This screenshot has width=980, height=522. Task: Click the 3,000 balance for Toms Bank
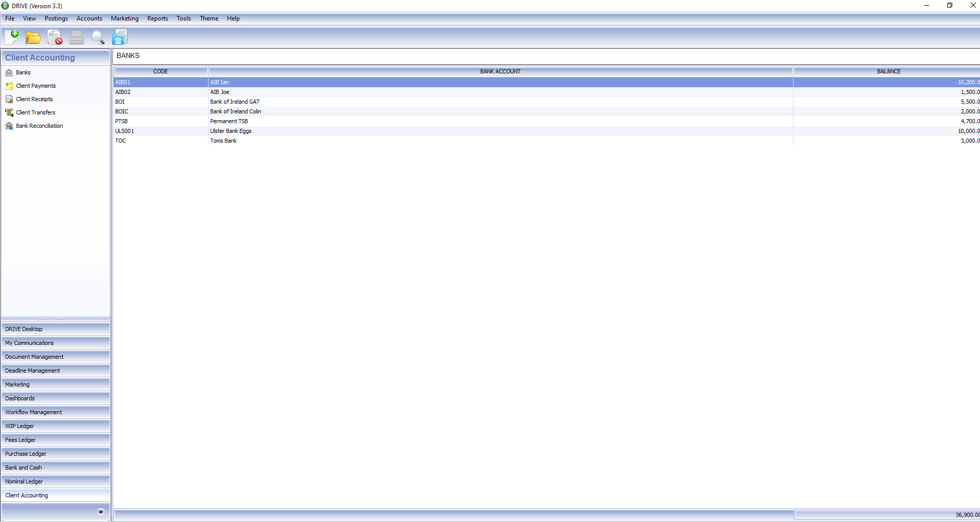click(x=970, y=141)
